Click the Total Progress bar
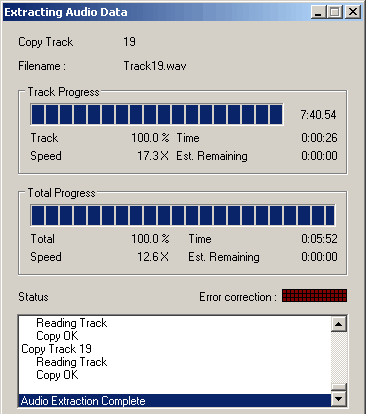 (x=183, y=215)
